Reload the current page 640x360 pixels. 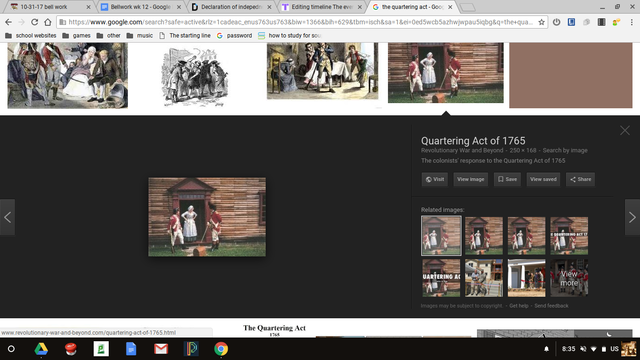tap(35, 22)
